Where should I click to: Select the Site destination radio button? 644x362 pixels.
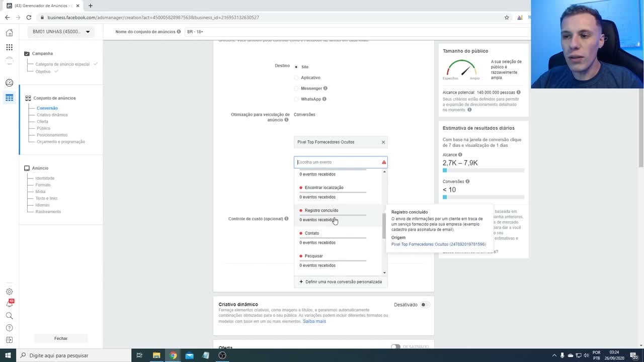(x=296, y=67)
